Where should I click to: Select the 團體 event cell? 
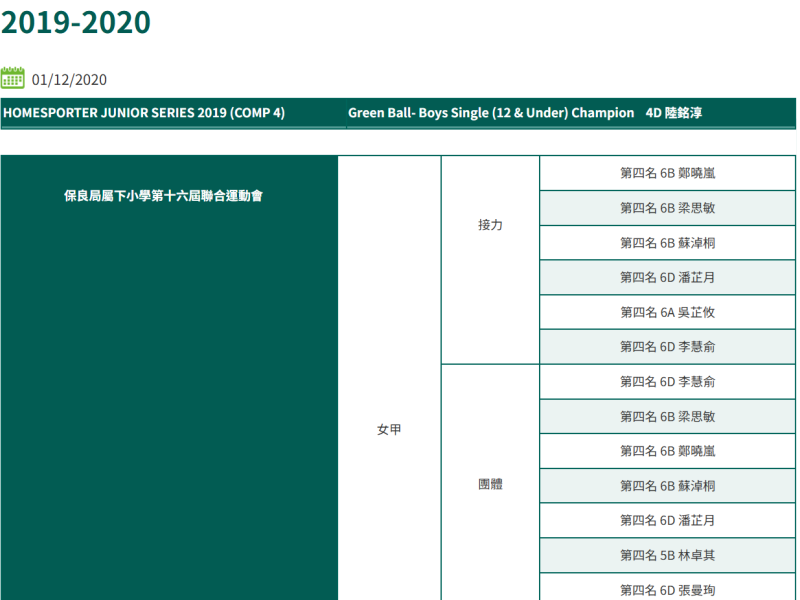tap(490, 484)
